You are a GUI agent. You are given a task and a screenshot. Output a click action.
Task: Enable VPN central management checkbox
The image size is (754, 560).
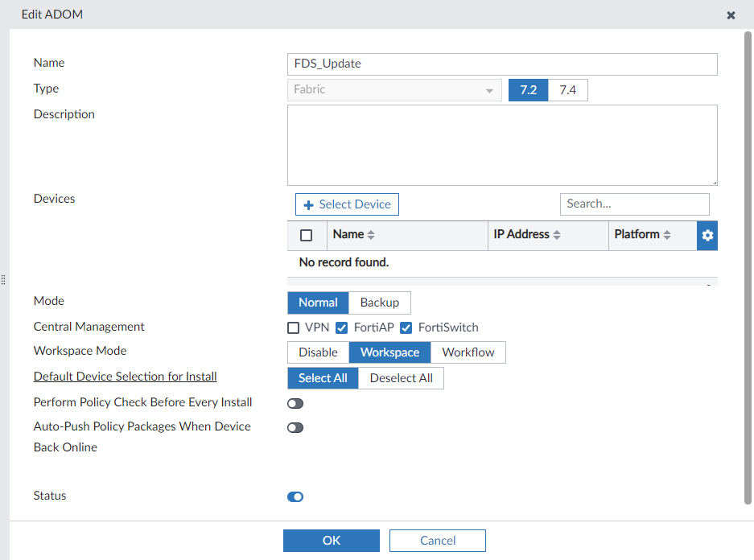pyautogui.click(x=294, y=327)
